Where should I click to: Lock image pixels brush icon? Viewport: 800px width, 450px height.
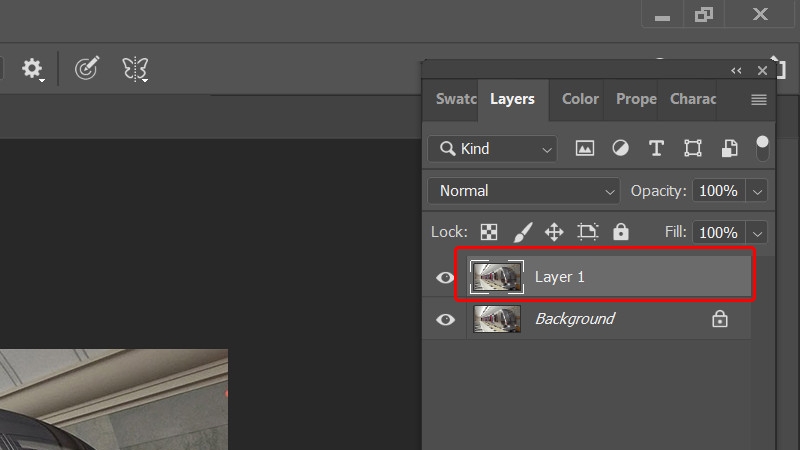[x=522, y=232]
